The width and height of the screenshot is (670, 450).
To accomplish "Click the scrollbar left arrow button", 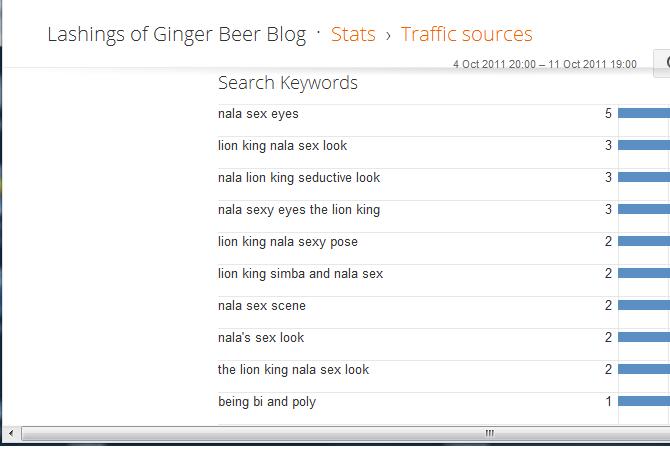I will click(x=11, y=434).
